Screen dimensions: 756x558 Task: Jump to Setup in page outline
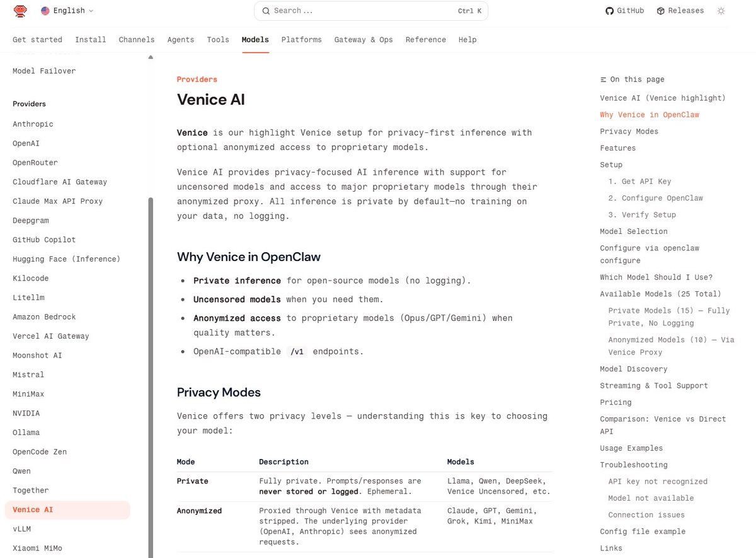(611, 165)
